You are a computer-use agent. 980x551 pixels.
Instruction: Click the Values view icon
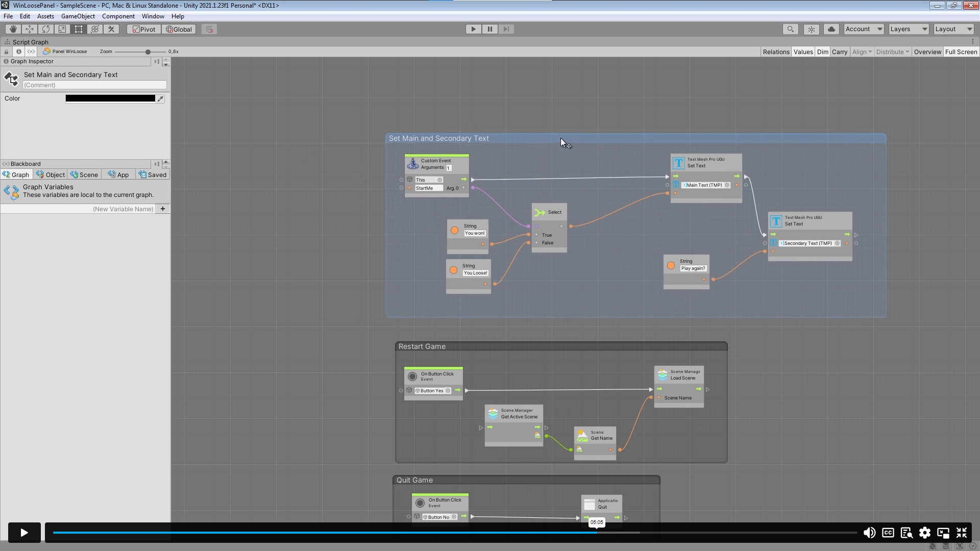[x=802, y=52]
